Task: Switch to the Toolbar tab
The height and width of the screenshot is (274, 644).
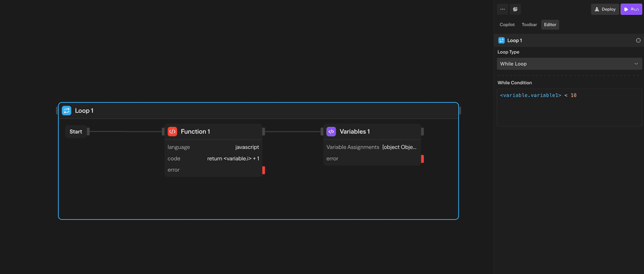Action: point(529,24)
